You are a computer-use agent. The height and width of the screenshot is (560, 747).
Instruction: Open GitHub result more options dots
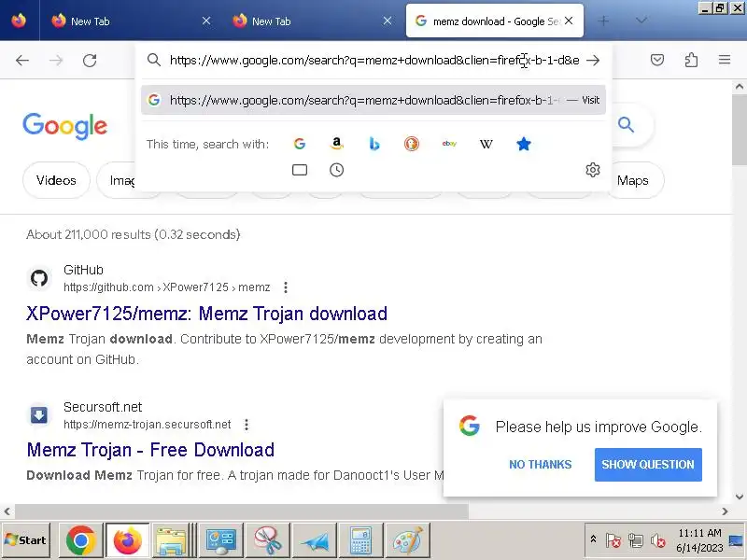point(286,287)
